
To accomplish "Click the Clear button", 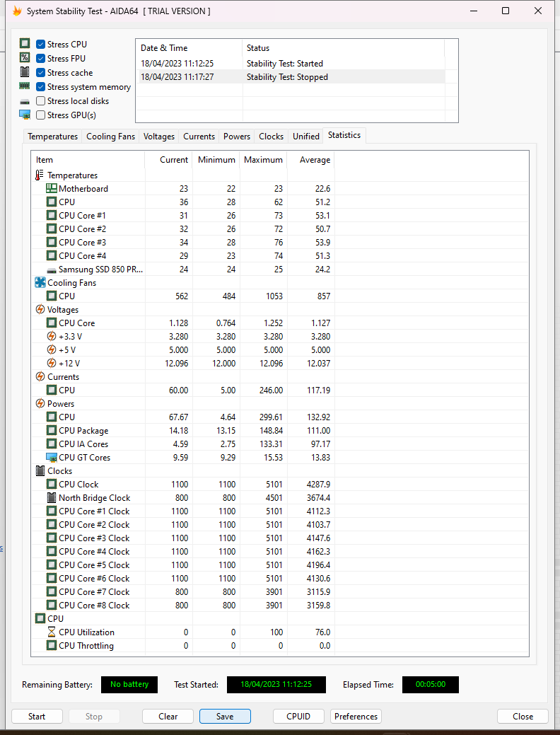I will 168,716.
